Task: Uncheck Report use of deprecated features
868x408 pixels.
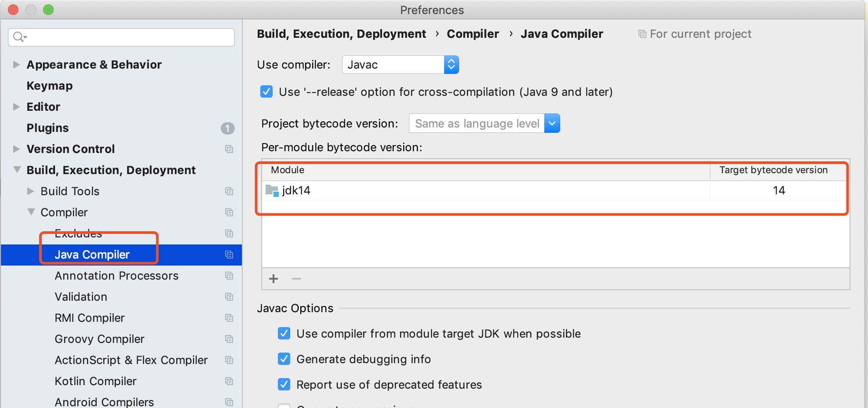Action: point(284,385)
